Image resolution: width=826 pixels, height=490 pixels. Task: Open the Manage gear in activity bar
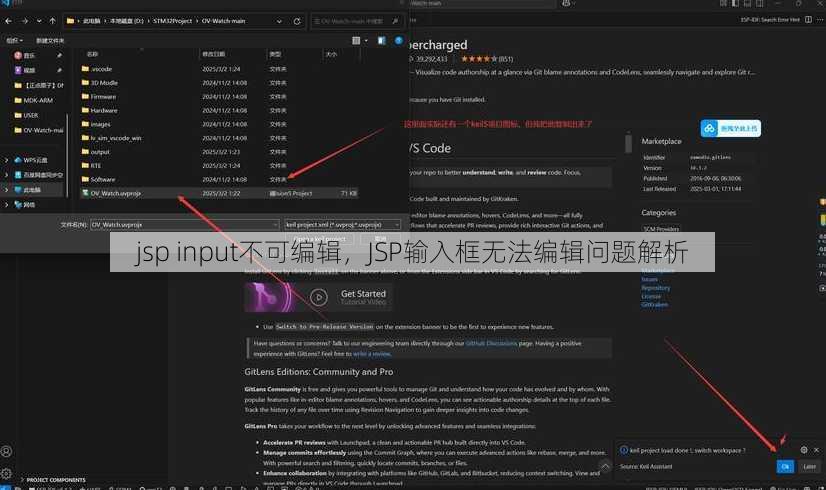pyautogui.click(x=6, y=473)
